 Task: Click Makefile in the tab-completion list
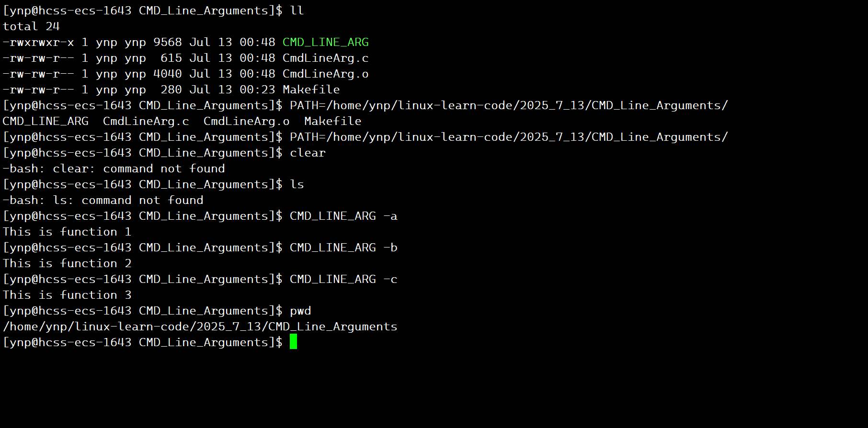pos(332,121)
